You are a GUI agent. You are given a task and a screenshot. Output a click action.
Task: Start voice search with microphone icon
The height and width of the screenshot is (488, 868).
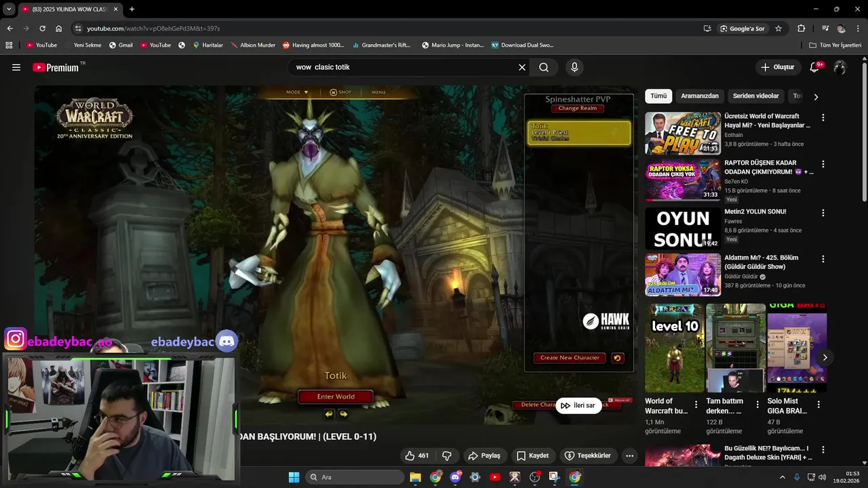pyautogui.click(x=574, y=67)
